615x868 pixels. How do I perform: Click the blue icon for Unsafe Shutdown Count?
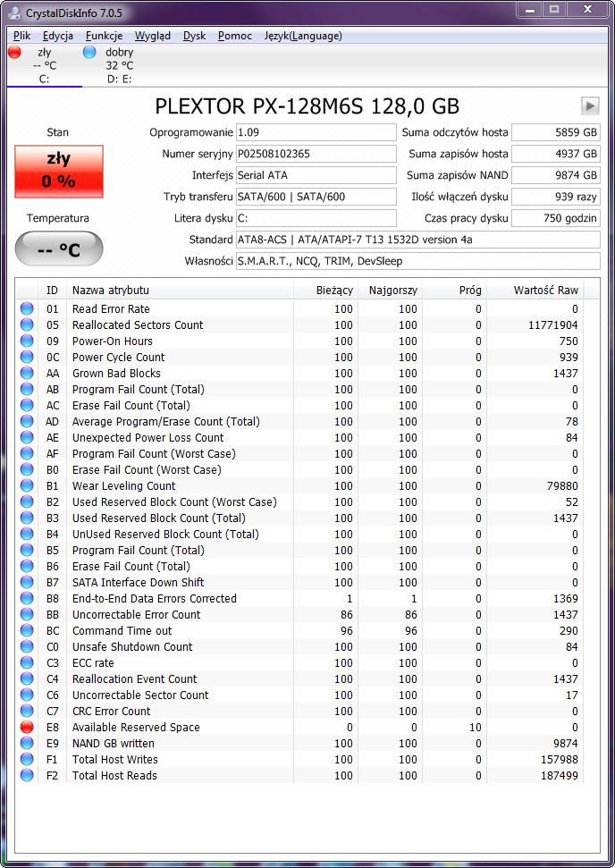point(27,646)
